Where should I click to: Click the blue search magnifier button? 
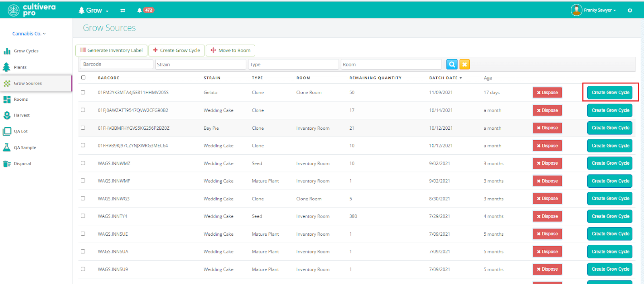coord(452,64)
